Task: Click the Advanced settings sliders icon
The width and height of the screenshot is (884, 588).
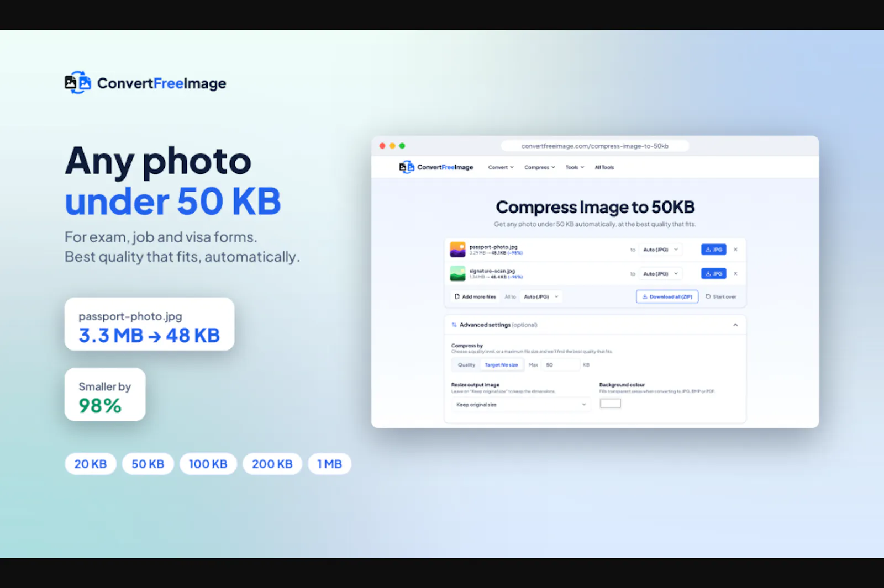Action: pos(454,325)
